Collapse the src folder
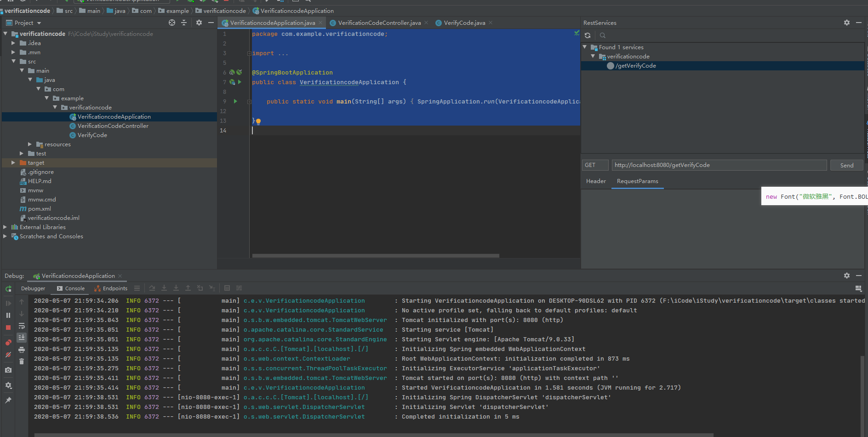 click(x=13, y=62)
